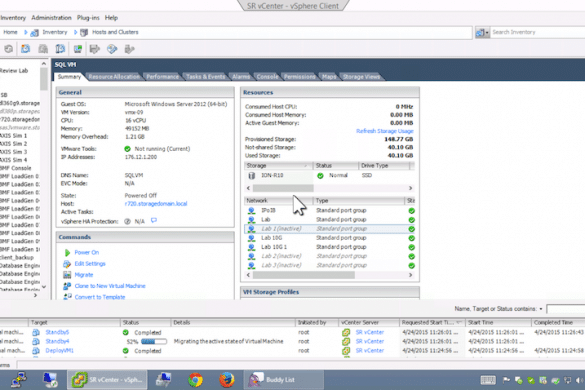Open the Help menu
Viewport: 585px width, 390px height.
(x=111, y=18)
